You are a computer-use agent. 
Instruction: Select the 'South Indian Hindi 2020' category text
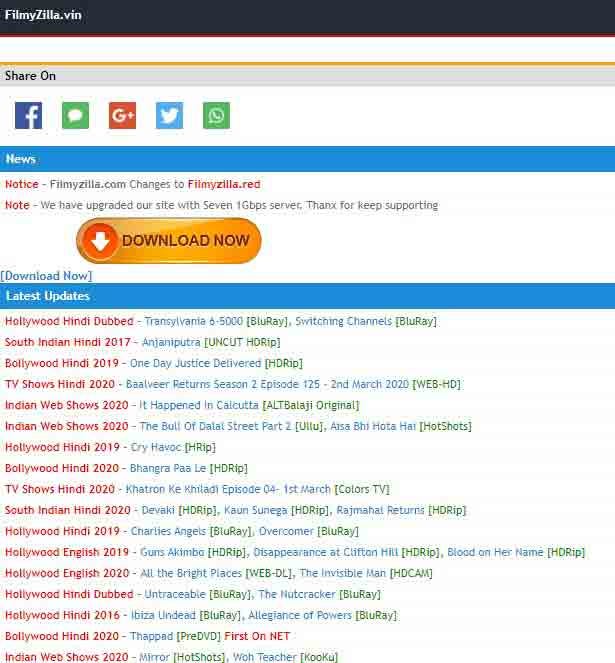tap(67, 510)
